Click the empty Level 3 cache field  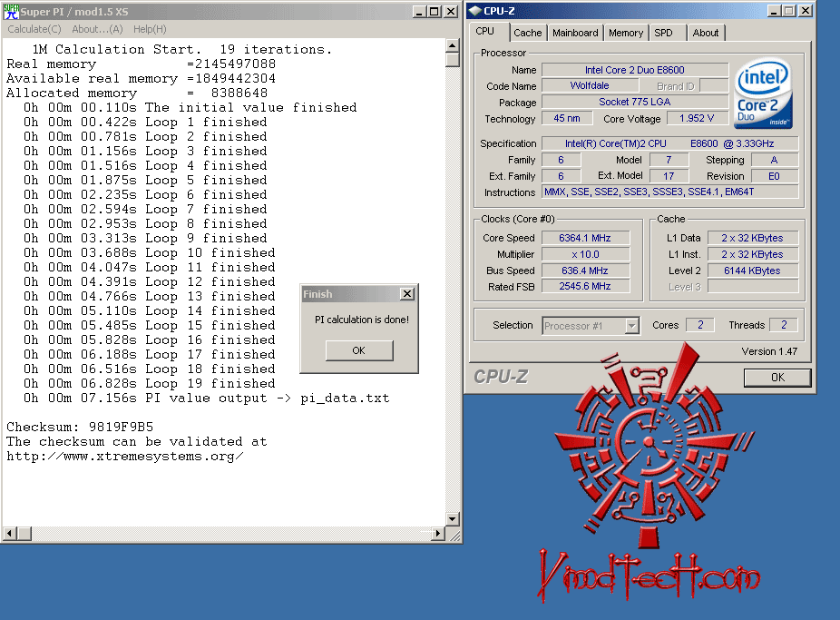[753, 287]
